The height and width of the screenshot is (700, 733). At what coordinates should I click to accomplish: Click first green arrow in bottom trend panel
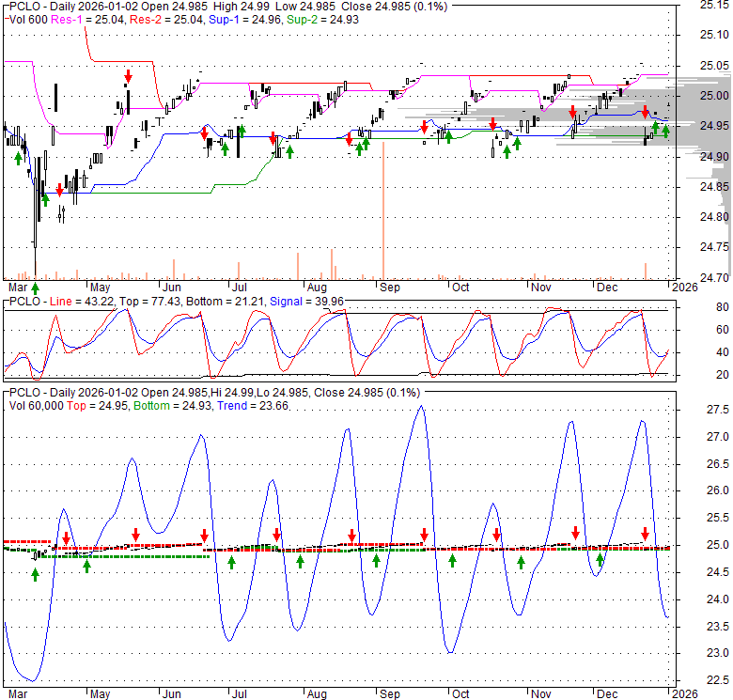point(35,574)
